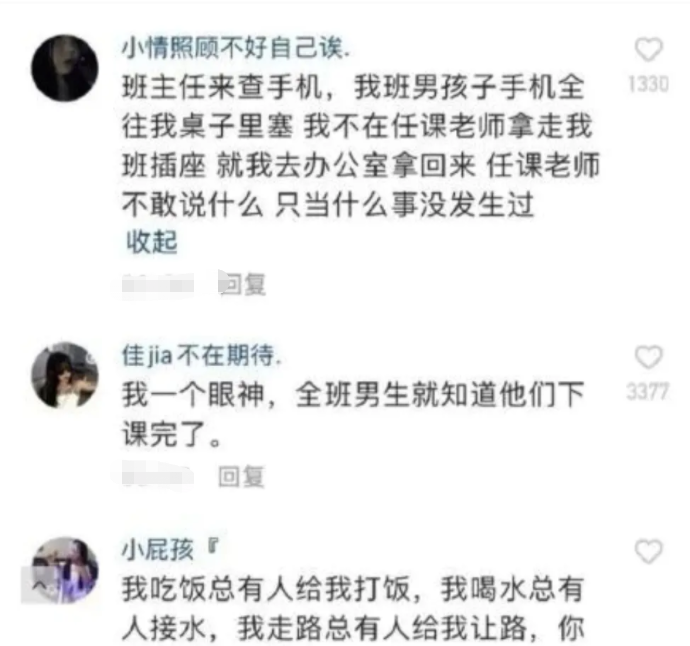The width and height of the screenshot is (690, 646).
Task: Tap the comment text starting 班主任来查手机
Action: pos(361,146)
